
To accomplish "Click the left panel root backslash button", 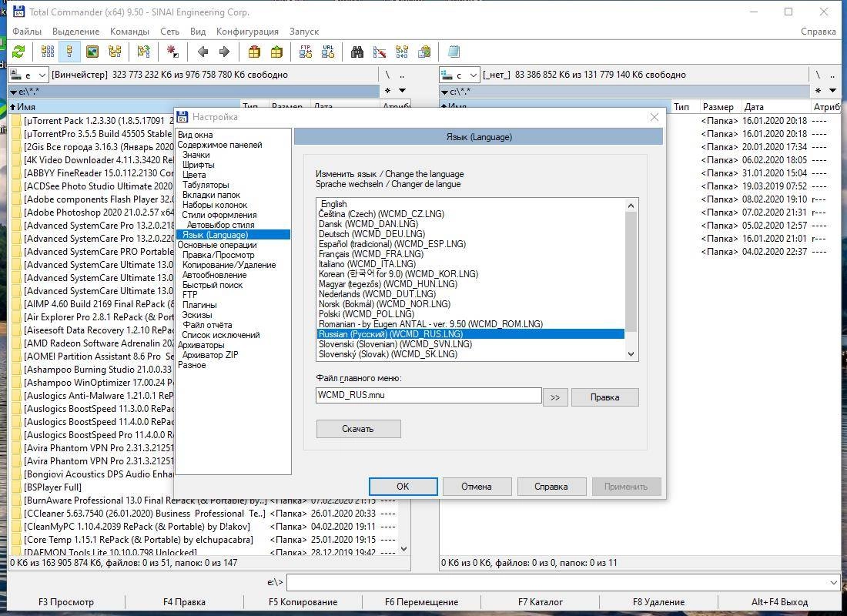I will (387, 75).
